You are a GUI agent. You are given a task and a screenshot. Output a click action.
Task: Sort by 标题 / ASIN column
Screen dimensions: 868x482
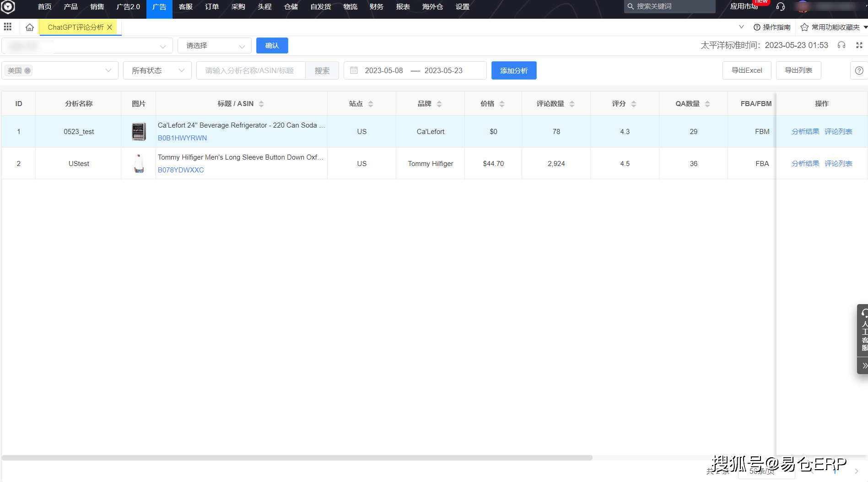click(261, 104)
